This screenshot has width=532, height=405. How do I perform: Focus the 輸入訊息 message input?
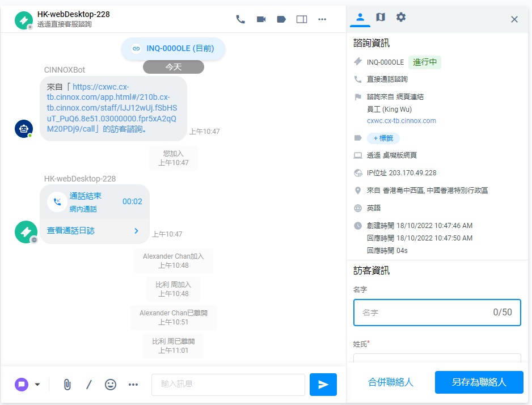(x=228, y=385)
